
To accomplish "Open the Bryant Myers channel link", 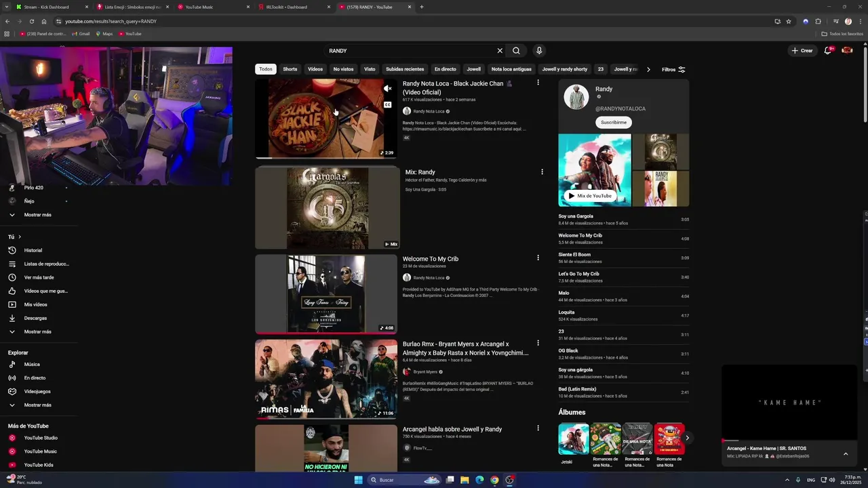I will pyautogui.click(x=425, y=372).
